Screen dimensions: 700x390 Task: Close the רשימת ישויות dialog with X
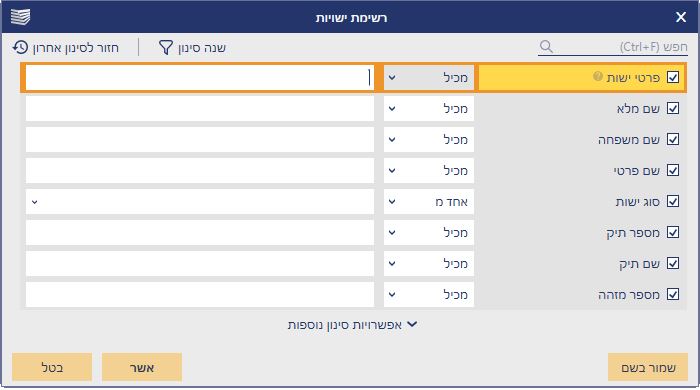coord(681,17)
